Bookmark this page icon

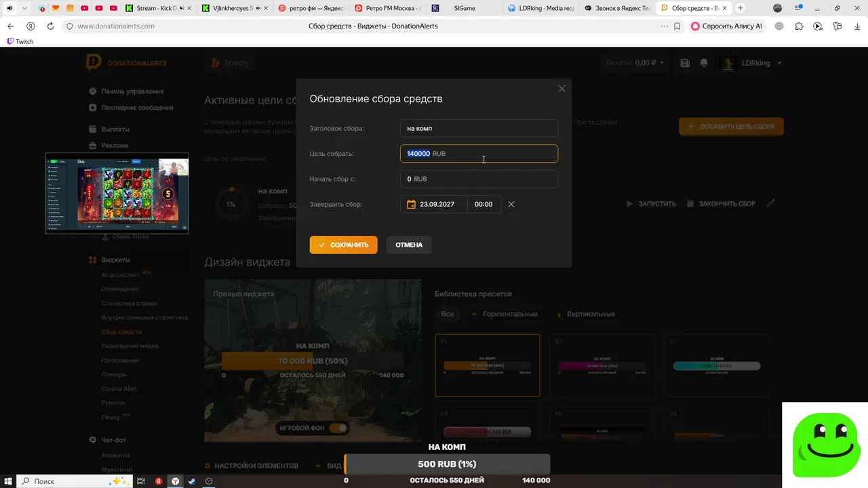point(677,26)
